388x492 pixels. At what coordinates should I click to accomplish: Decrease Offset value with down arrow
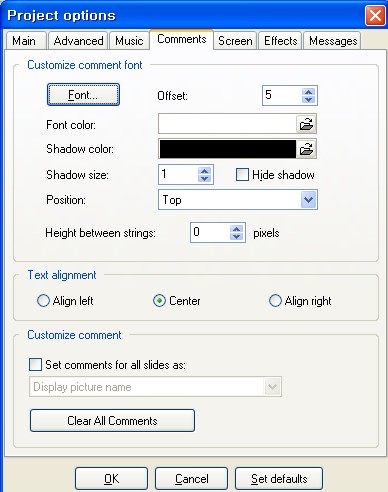click(x=309, y=99)
